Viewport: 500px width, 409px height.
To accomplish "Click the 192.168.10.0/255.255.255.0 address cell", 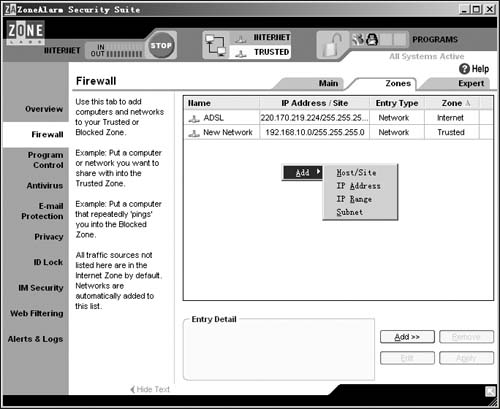I will 315,133.
